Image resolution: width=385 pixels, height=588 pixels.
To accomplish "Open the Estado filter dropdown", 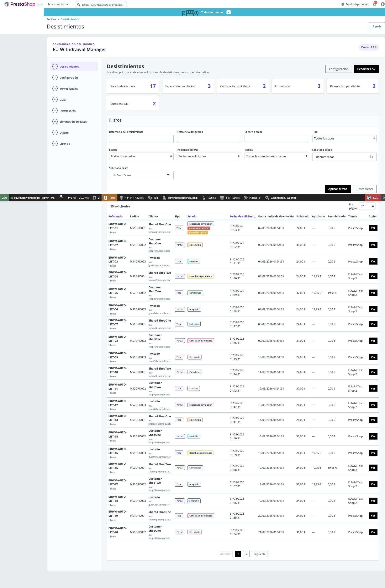I will [141, 156].
